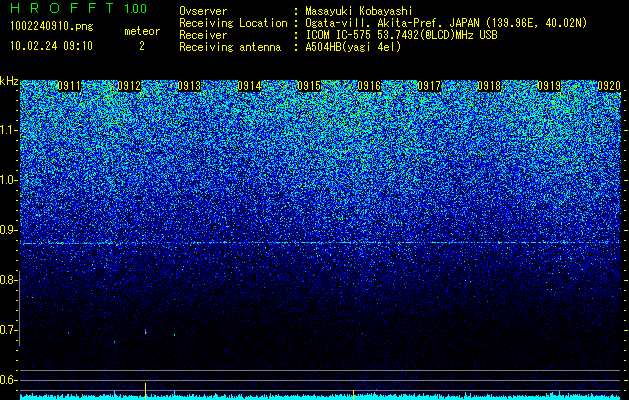The width and height of the screenshot is (629, 400).
Task: Click the 0916 time marker
Action: click(x=369, y=86)
